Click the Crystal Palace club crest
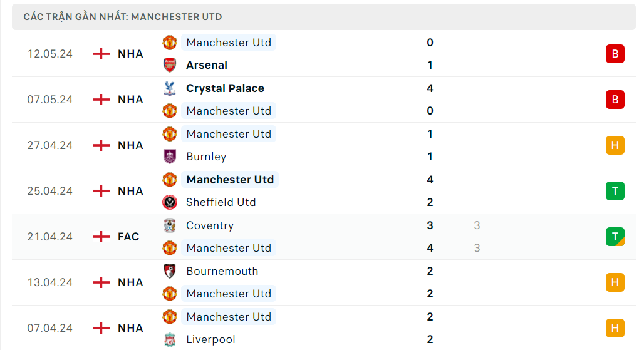Viewport: 644px width, 350px height. pos(170,88)
